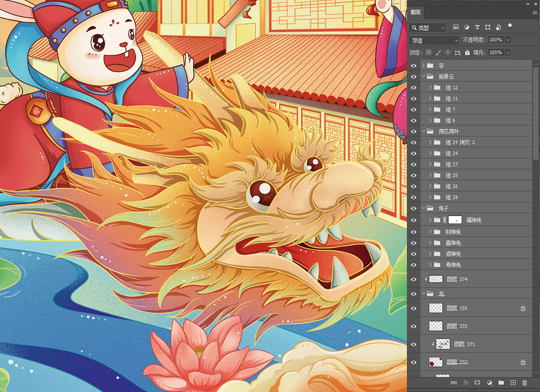
Task: Select the 组 6 group
Action: pos(476,121)
